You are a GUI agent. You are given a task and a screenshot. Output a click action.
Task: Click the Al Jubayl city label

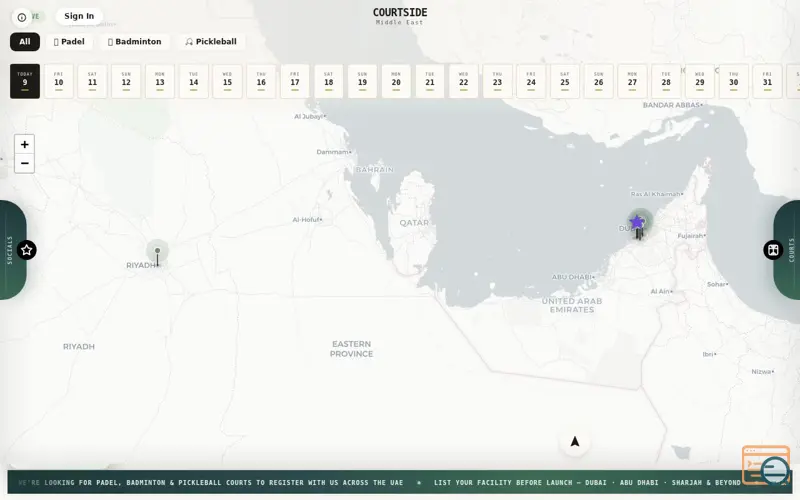tap(308, 117)
